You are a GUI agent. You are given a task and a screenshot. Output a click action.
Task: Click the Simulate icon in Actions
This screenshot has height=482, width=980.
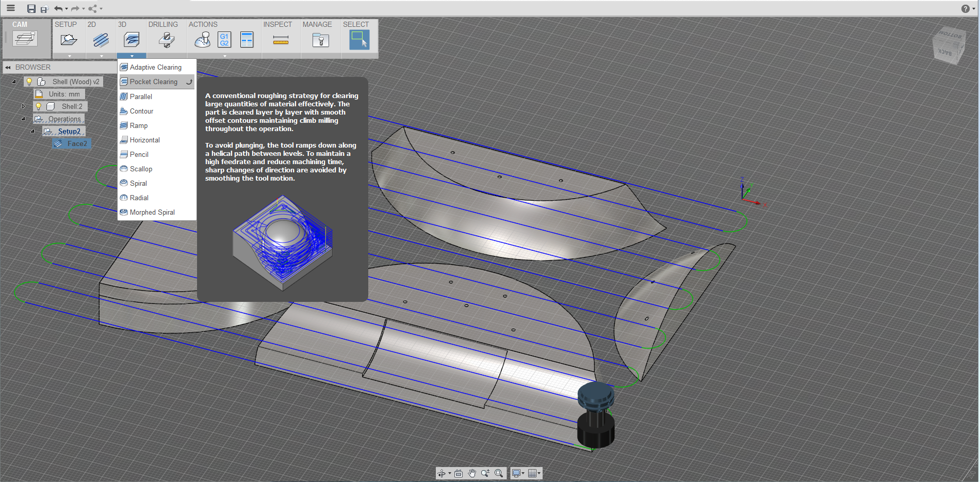coord(203,40)
